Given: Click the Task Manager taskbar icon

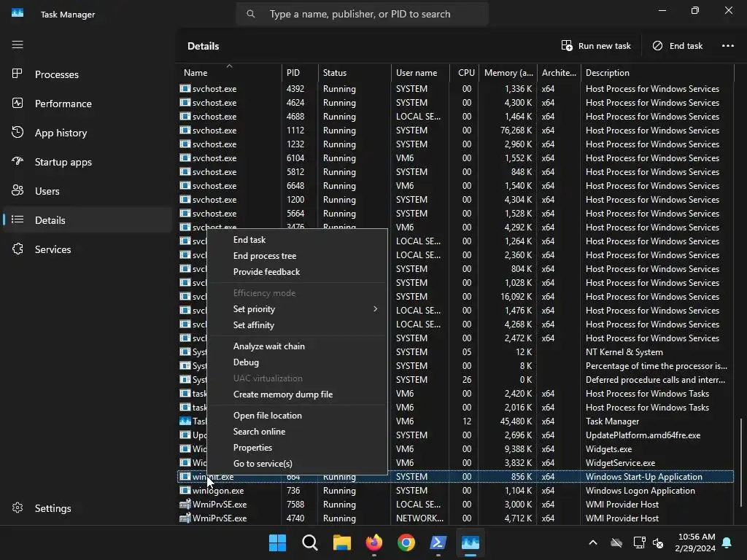Looking at the screenshot, I should pos(471,542).
